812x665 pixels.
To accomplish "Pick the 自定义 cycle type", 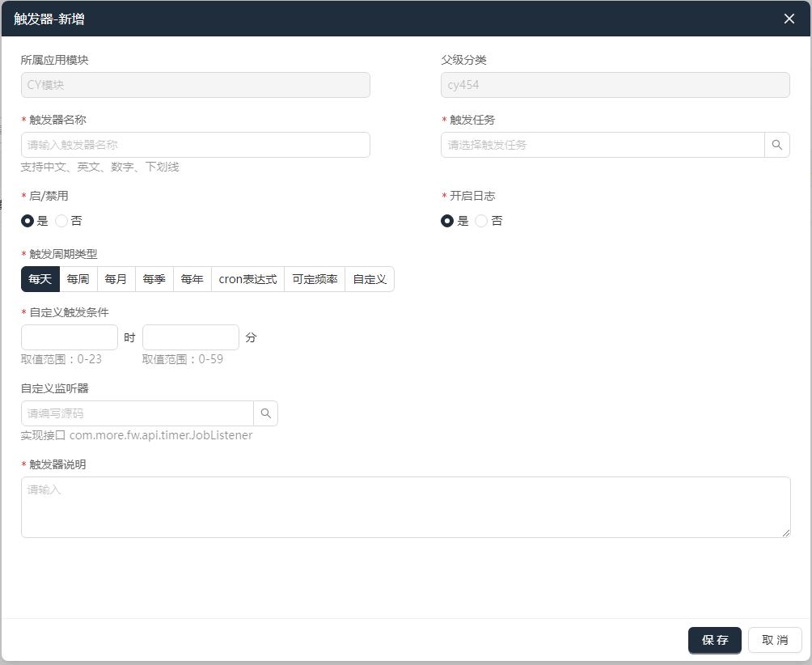I will pos(370,279).
